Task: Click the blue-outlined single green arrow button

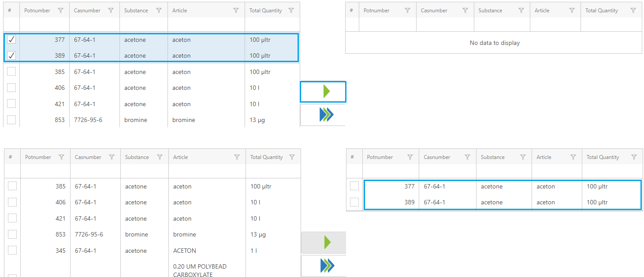Action: click(x=326, y=92)
